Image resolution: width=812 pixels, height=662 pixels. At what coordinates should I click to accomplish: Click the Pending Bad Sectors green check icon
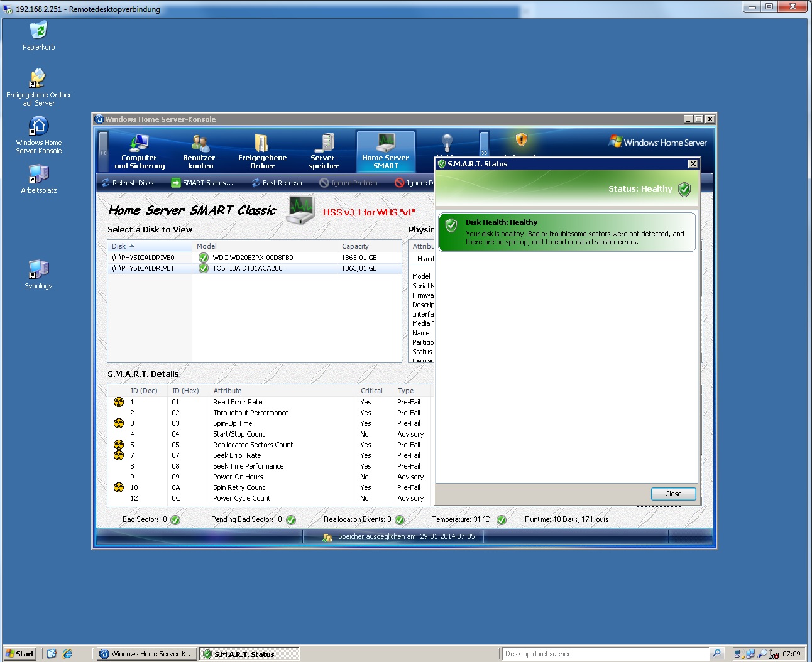coord(291,520)
